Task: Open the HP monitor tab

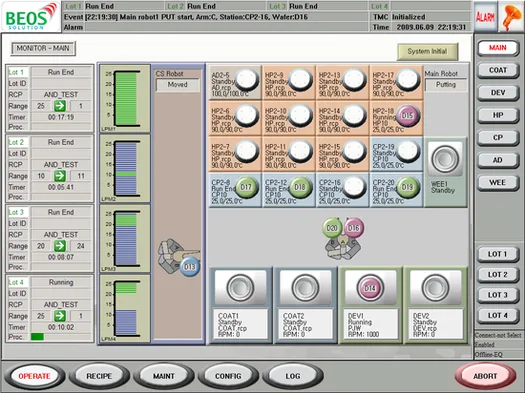Action: (498, 115)
